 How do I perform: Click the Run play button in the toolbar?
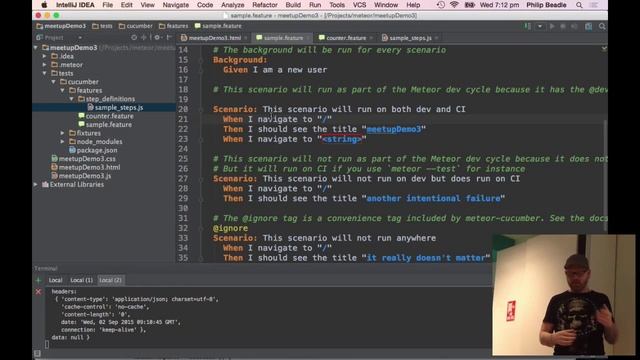[x=552, y=27]
